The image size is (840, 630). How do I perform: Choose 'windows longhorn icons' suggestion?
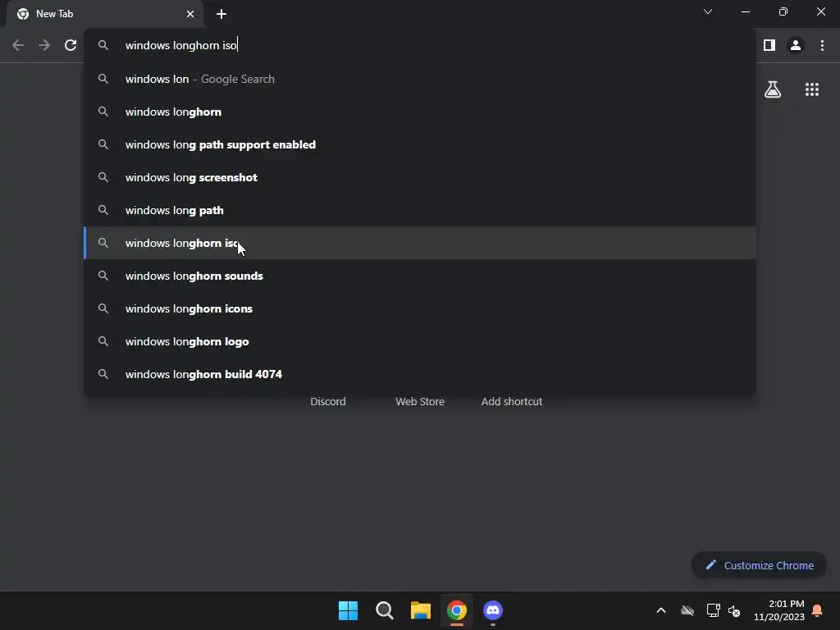click(x=420, y=308)
